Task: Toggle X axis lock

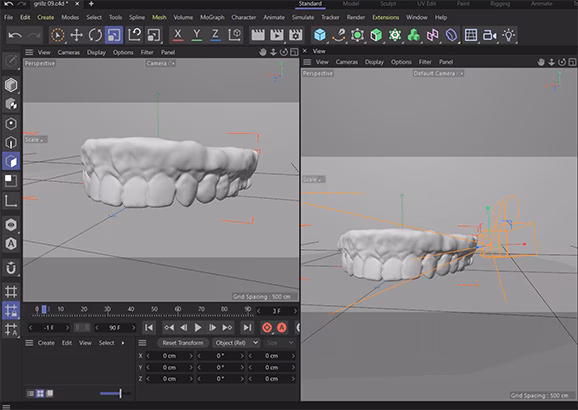Action: pos(178,35)
